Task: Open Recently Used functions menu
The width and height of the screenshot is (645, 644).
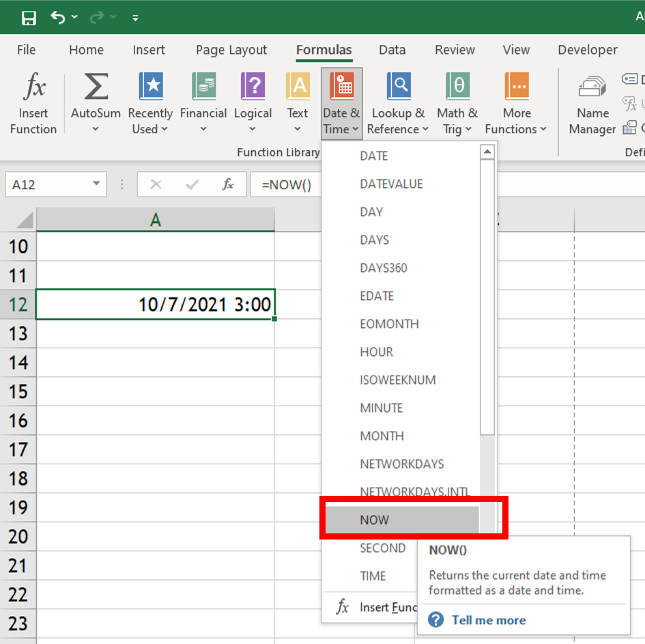Action: coord(150,103)
